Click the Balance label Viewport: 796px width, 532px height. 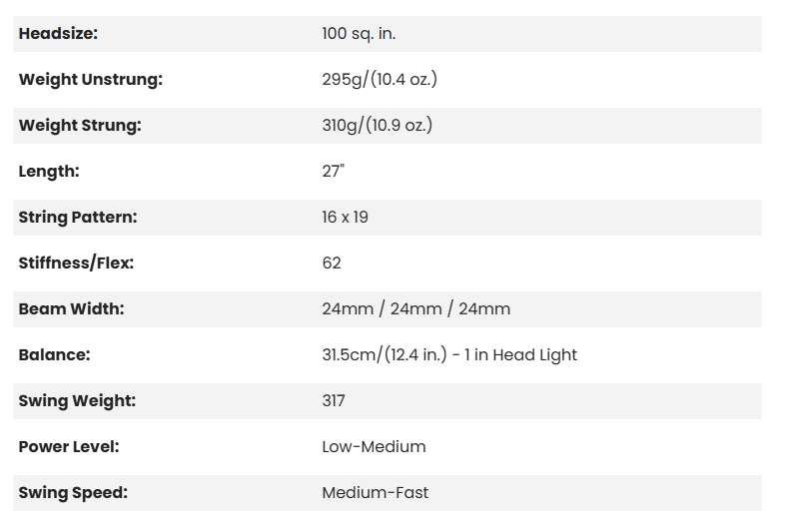pyautogui.click(x=54, y=355)
